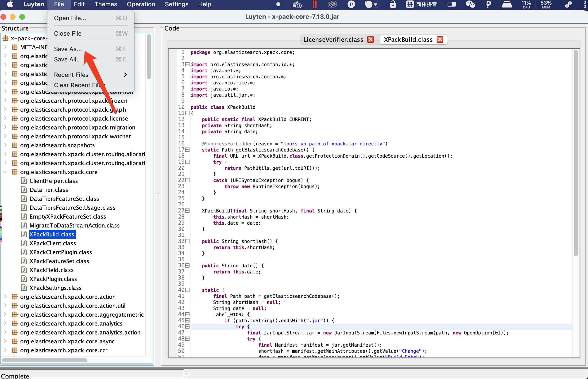Expand org.elasticsearch.protocol.xpack.migration package

[5, 127]
